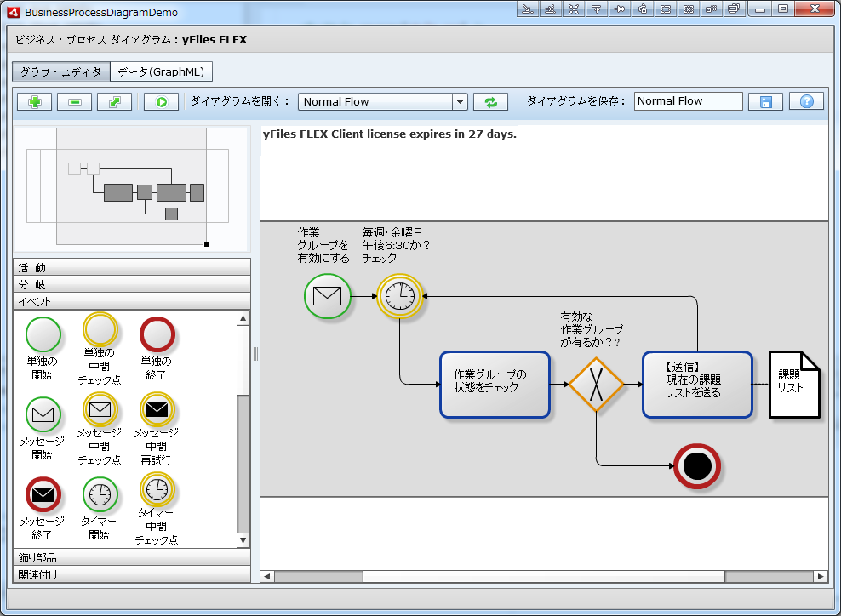
Task: Collapse the イベント palette section
Action: click(x=132, y=301)
